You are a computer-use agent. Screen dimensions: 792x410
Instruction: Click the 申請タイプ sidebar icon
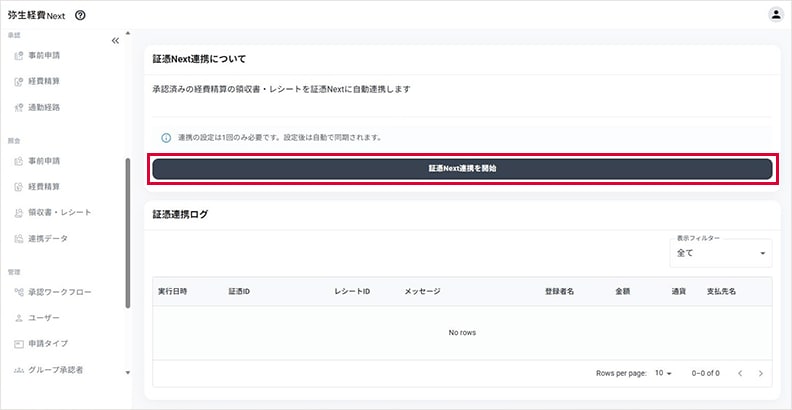pyautogui.click(x=19, y=344)
